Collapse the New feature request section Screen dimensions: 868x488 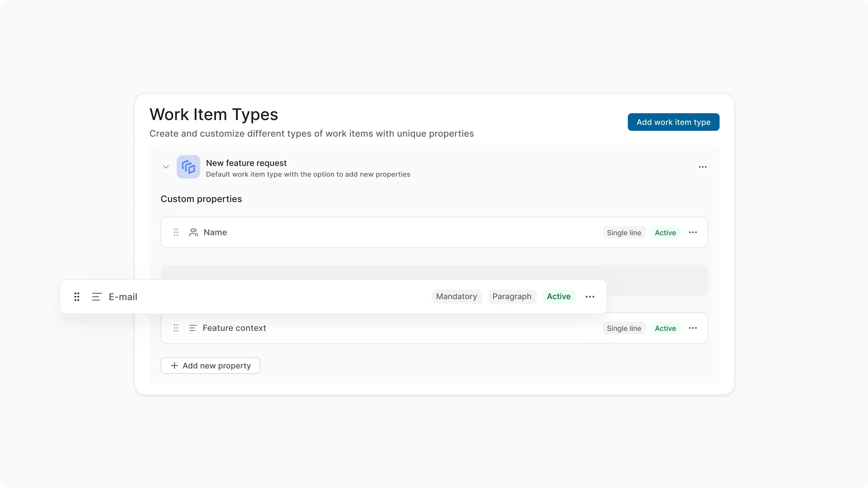pos(165,167)
